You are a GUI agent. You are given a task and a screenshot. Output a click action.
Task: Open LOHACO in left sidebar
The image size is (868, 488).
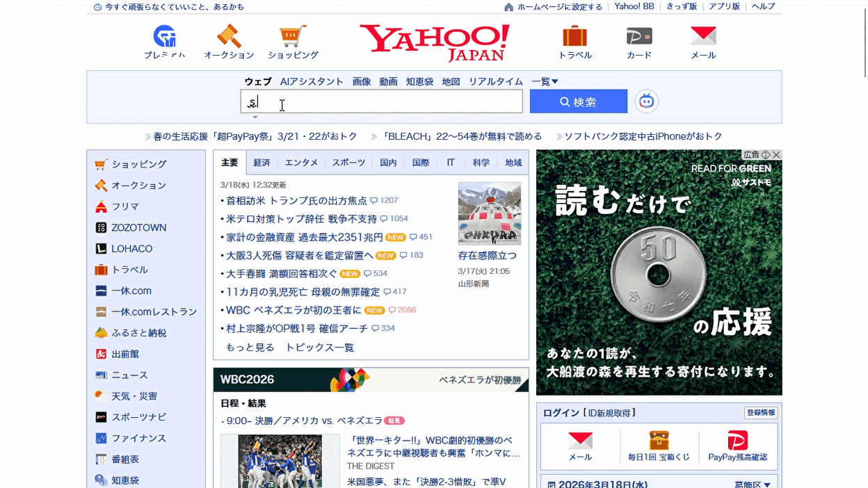(x=124, y=248)
